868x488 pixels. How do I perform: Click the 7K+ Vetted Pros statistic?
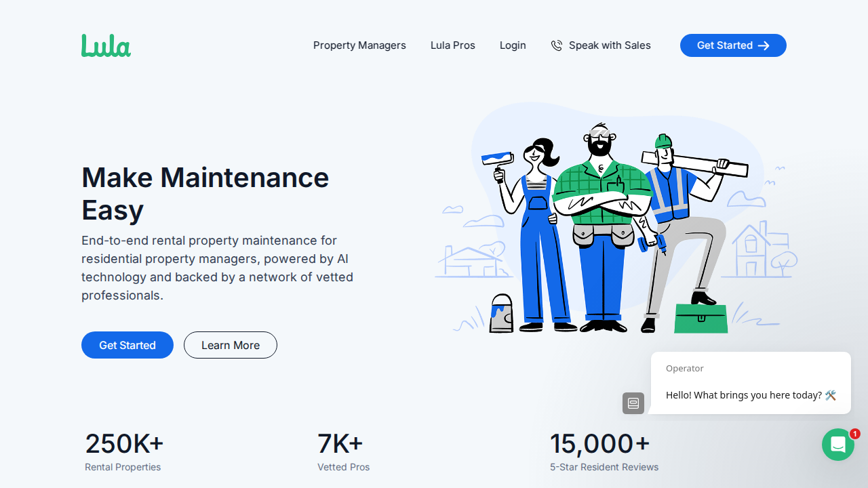(343, 451)
